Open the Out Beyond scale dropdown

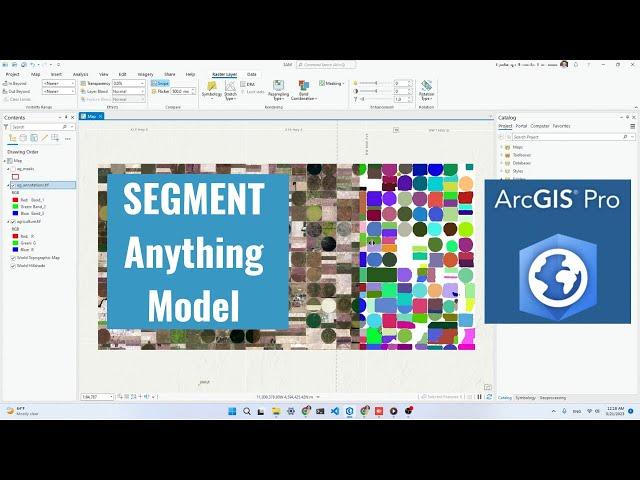tap(73, 91)
